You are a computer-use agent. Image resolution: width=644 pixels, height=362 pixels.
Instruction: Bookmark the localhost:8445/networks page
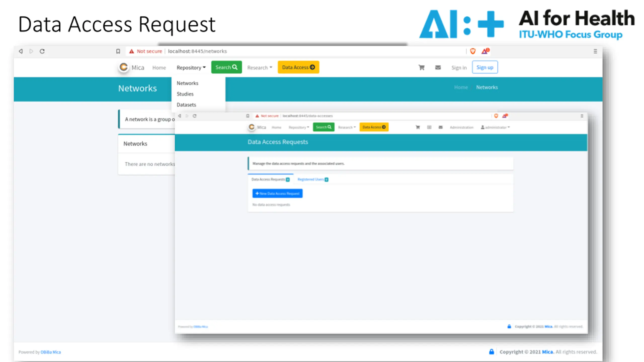[x=118, y=51]
